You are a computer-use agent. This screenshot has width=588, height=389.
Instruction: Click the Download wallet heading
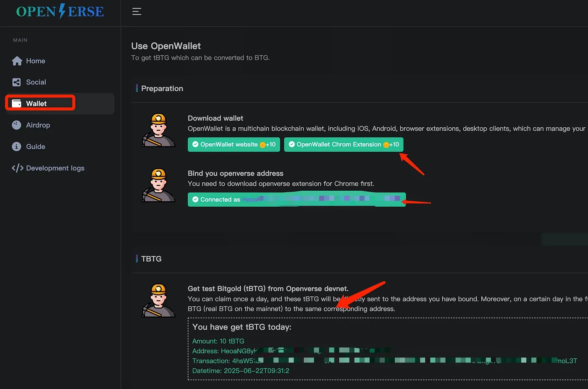coord(215,118)
